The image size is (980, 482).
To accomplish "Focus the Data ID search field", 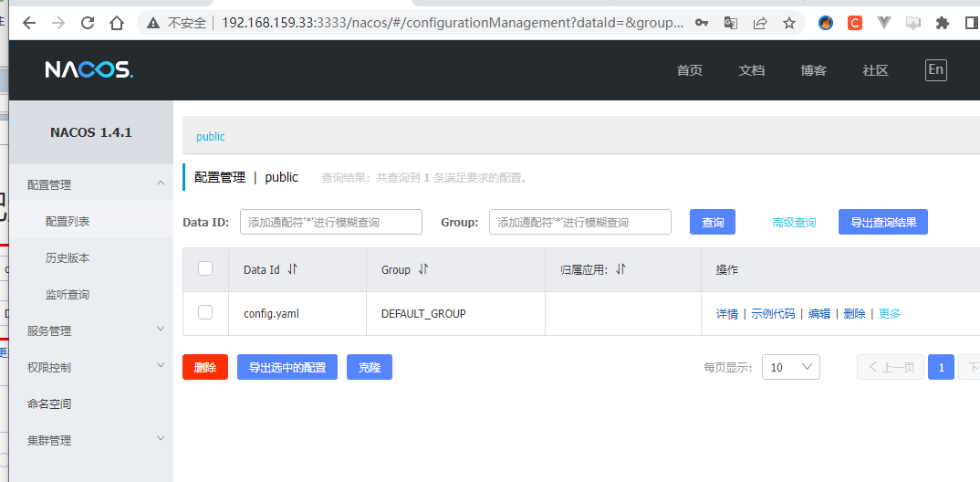I will [331, 222].
